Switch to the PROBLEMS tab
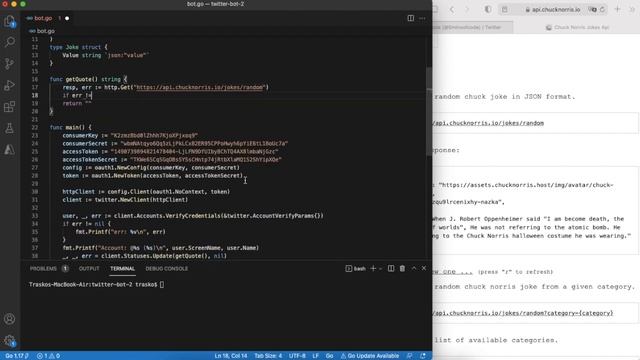 point(43,269)
